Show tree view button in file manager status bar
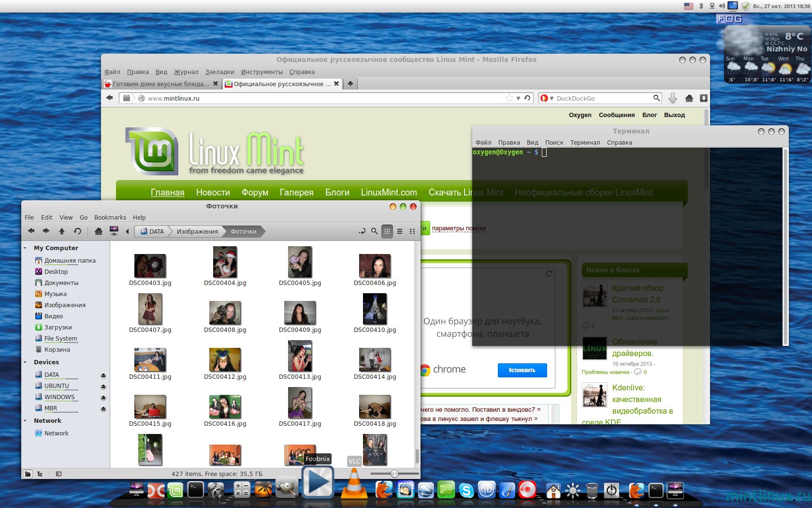 coord(40,474)
